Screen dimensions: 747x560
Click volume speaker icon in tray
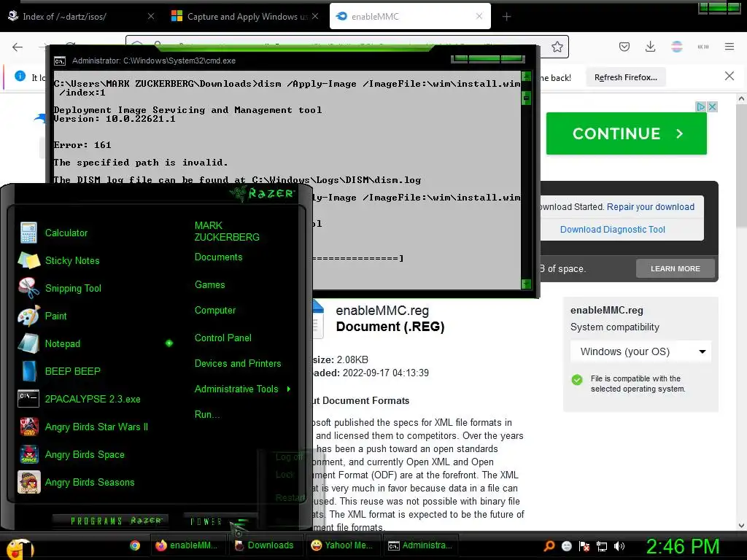tap(619, 545)
